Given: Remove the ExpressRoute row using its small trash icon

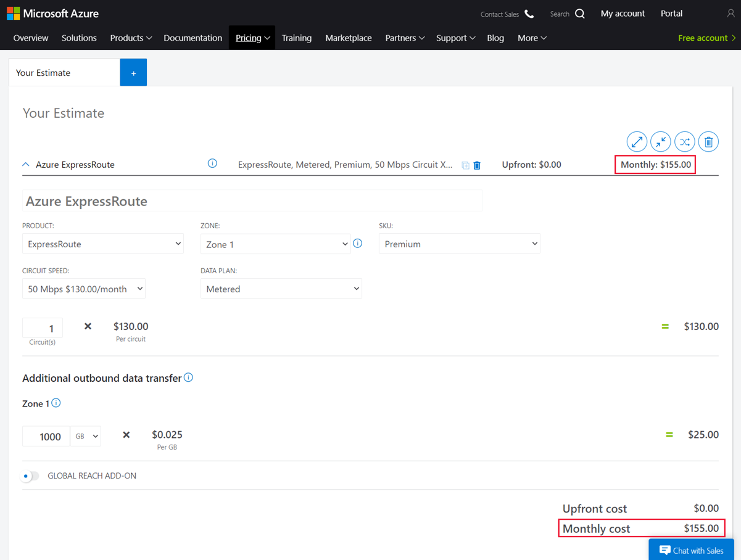Looking at the screenshot, I should click(477, 165).
